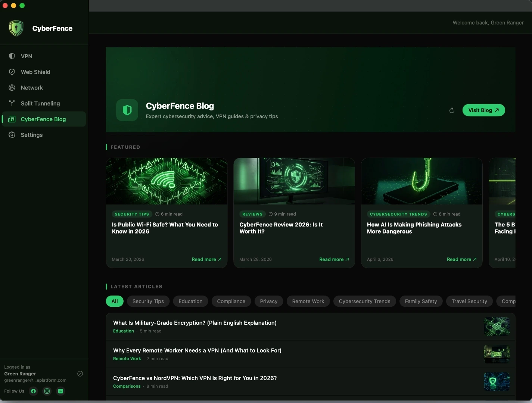Click the clock icon by 6 min read
Viewport: 532px width, 403px height.
[x=157, y=214]
